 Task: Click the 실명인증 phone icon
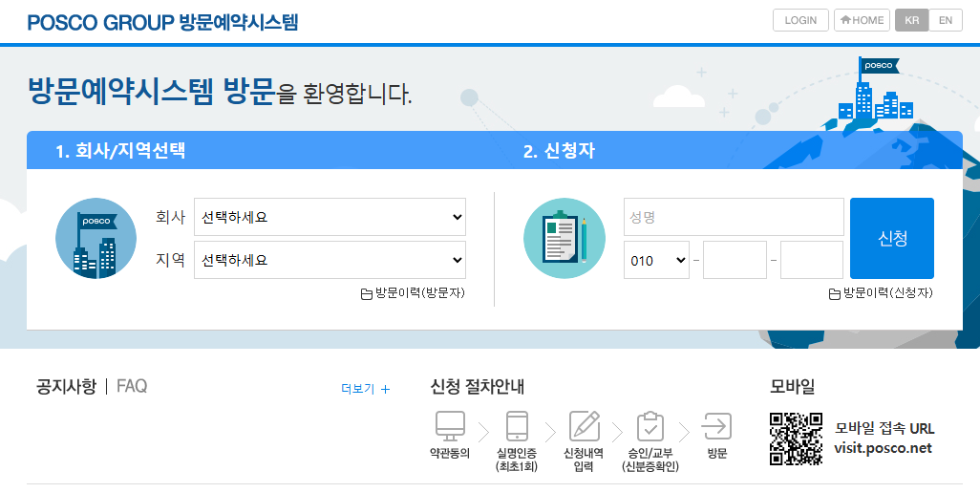click(517, 426)
